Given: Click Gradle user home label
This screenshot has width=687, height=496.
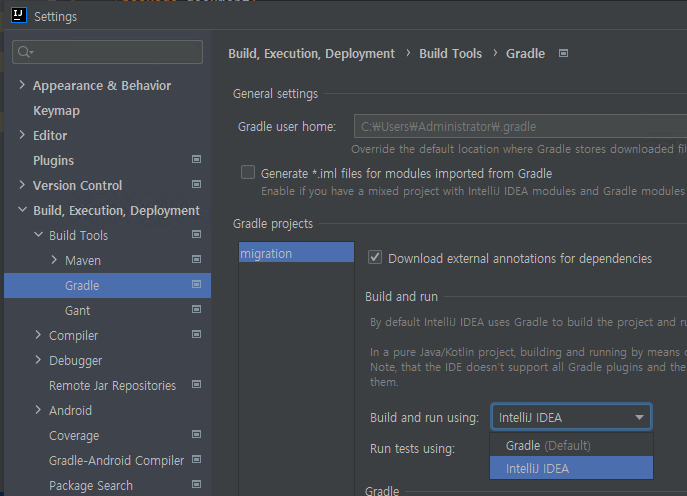Looking at the screenshot, I should (287, 127).
